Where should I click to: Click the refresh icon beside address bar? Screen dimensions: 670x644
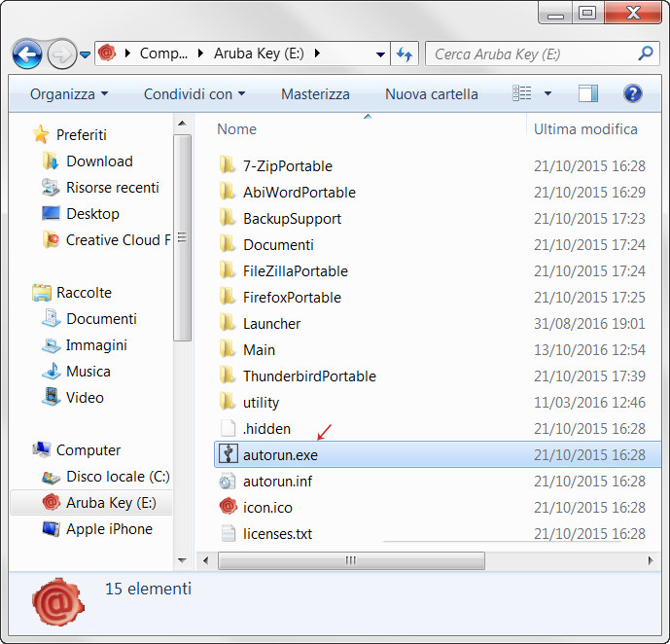(x=406, y=54)
